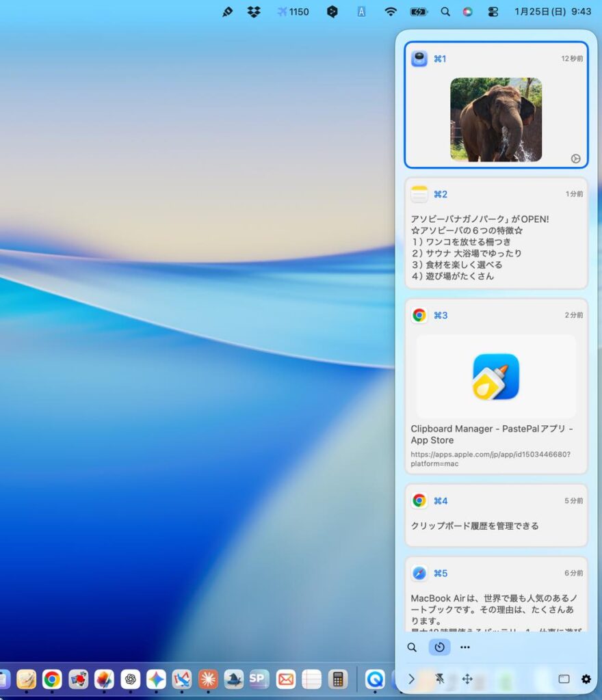
Task: Click the Wi-Fi status icon
Action: [x=391, y=12]
